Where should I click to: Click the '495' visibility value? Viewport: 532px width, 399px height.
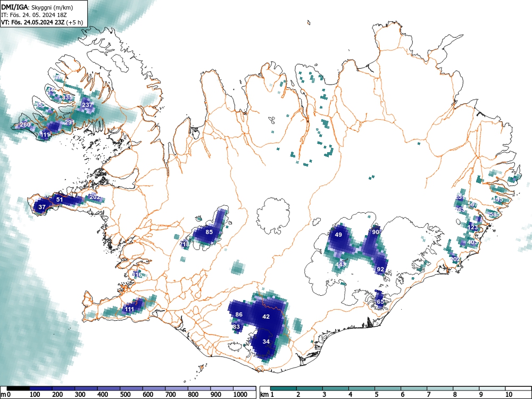498,200
